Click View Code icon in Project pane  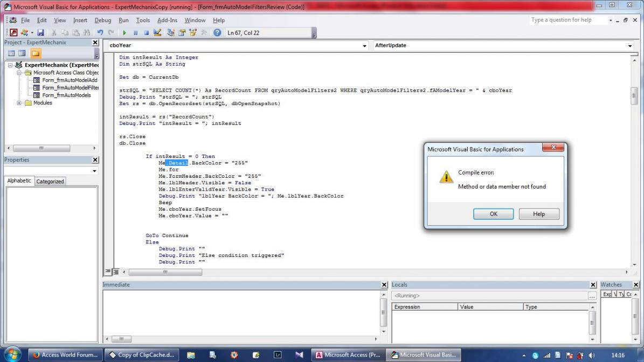(11, 53)
